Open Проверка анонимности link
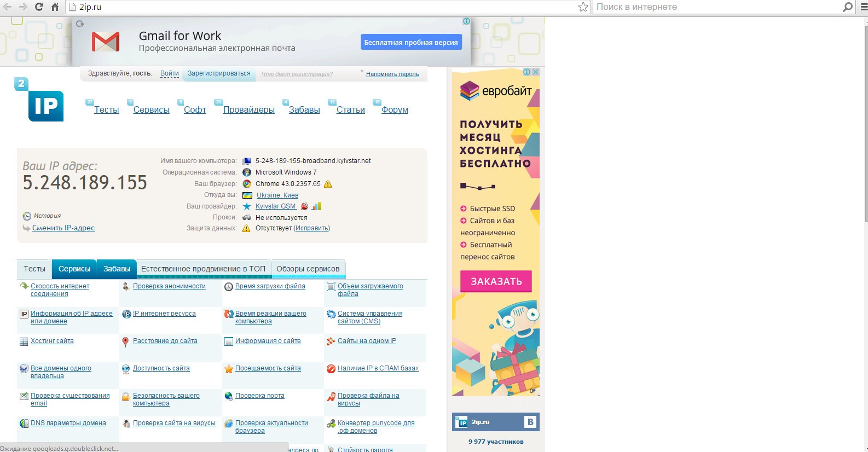Image resolution: width=868 pixels, height=452 pixels. (169, 286)
